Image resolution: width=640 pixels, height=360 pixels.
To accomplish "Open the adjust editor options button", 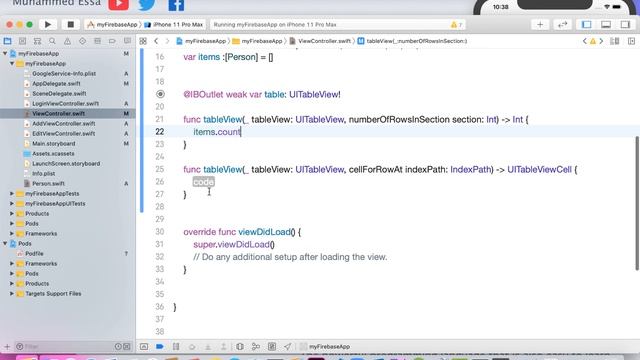I will [615, 41].
